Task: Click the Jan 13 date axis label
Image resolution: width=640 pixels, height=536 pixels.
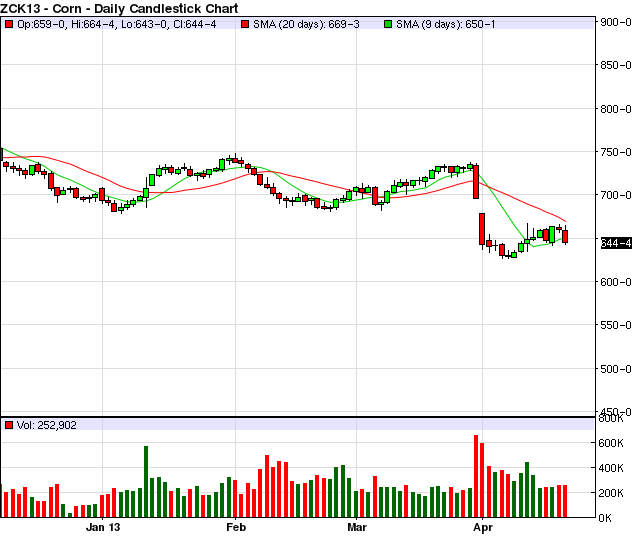Action: point(103,527)
